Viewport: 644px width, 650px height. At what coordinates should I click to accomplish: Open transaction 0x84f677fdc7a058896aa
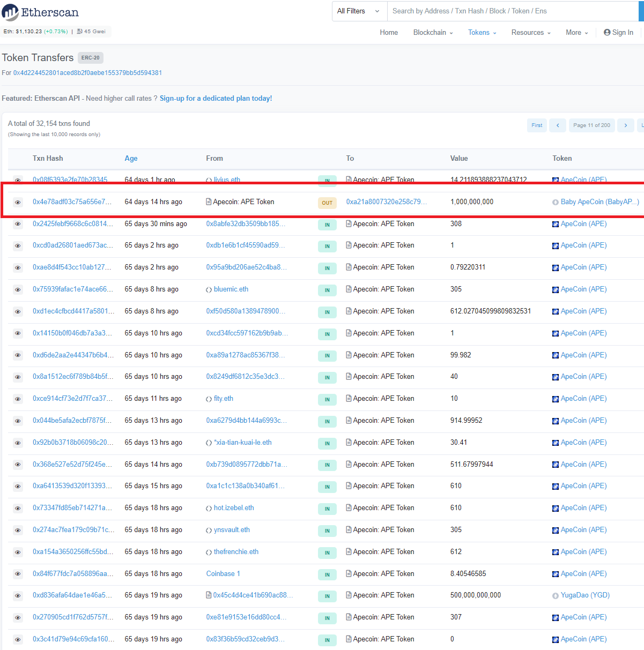point(73,574)
